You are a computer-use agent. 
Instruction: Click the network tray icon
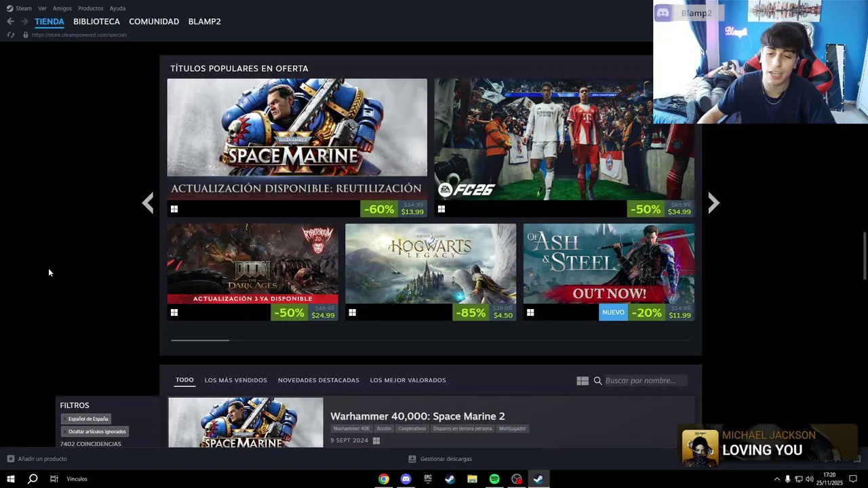(x=798, y=479)
